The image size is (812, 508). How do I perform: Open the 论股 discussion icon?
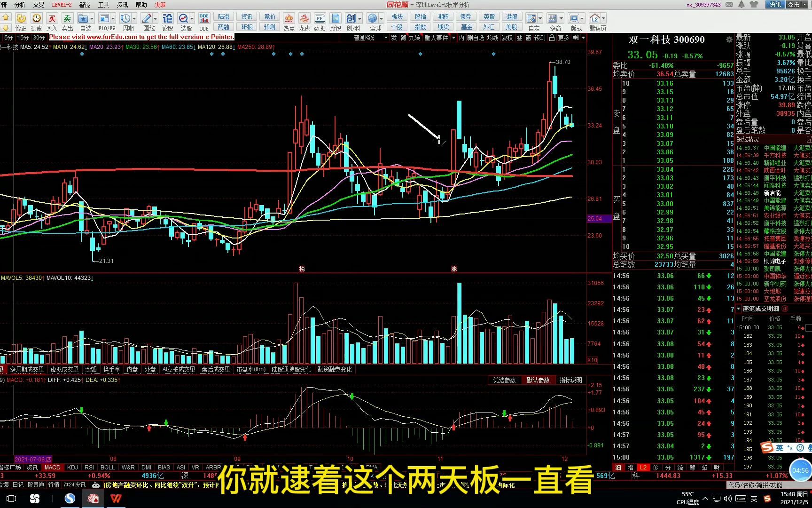click(x=168, y=18)
